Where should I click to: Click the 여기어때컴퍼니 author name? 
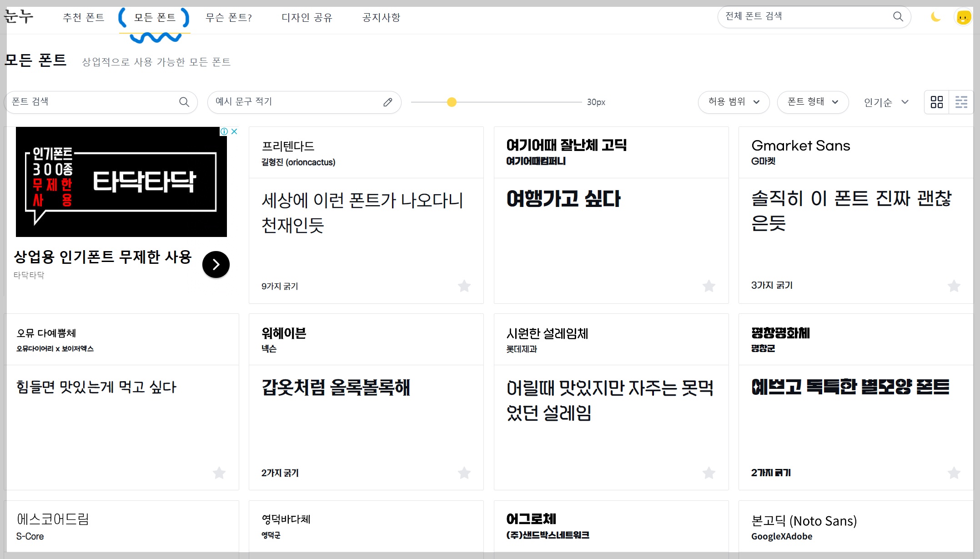point(536,161)
